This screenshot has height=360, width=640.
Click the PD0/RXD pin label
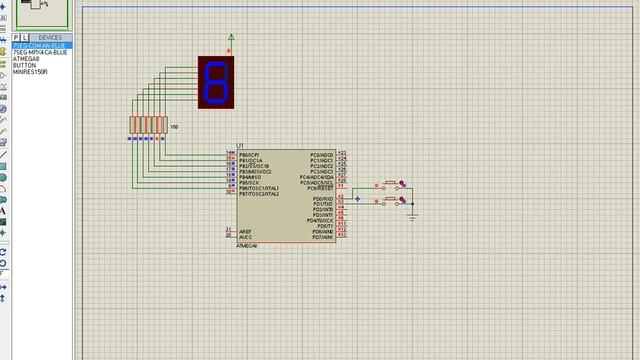point(323,199)
